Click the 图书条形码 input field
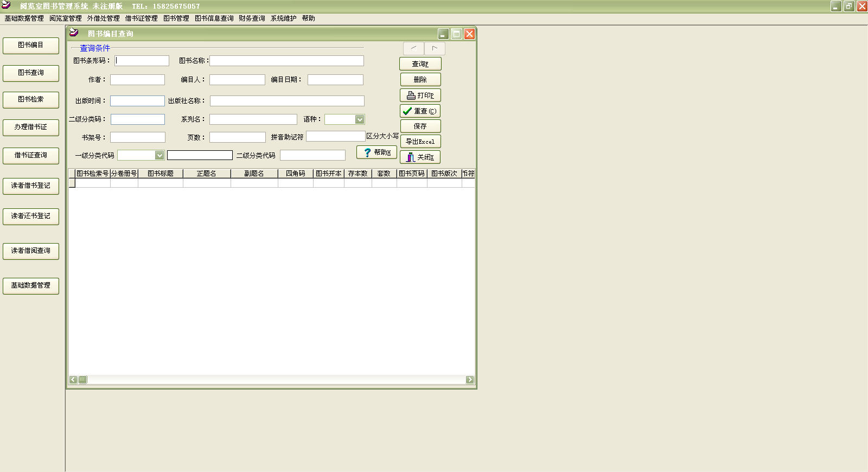This screenshot has width=868, height=472. (142, 61)
